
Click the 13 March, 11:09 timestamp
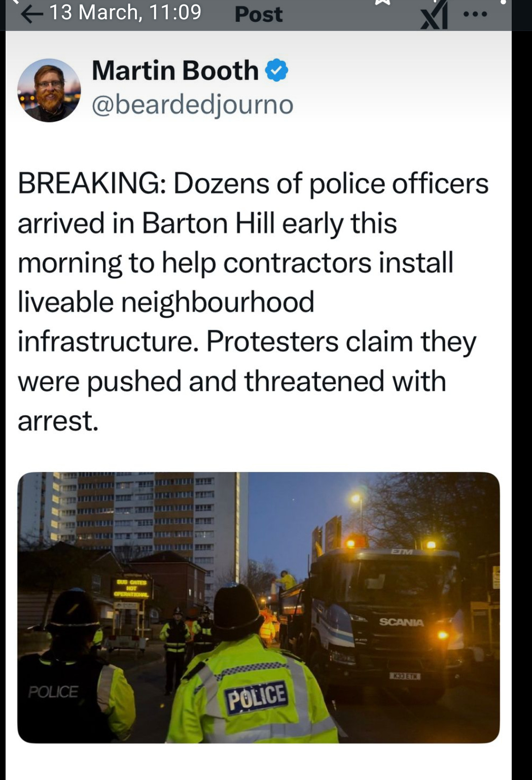125,12
